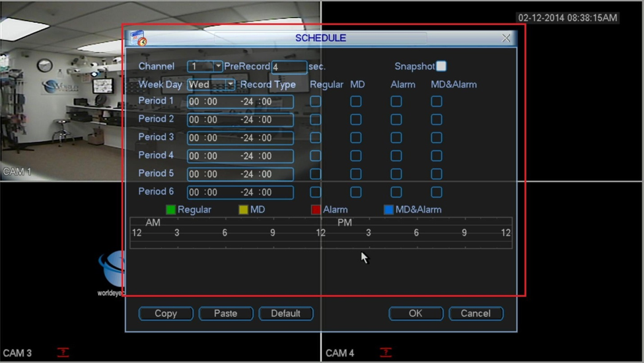Click the red Alarm legend swatch
Image resolution: width=644 pixels, height=363 pixels.
(316, 210)
